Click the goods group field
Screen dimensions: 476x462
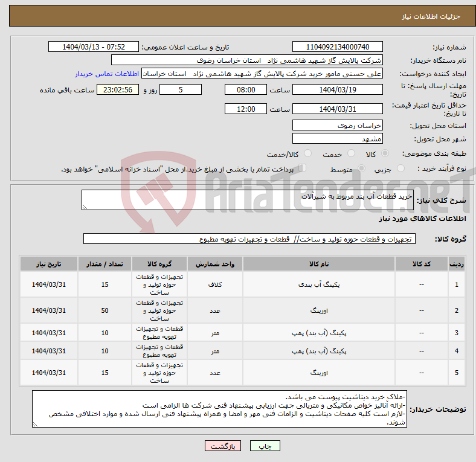click(x=249, y=239)
